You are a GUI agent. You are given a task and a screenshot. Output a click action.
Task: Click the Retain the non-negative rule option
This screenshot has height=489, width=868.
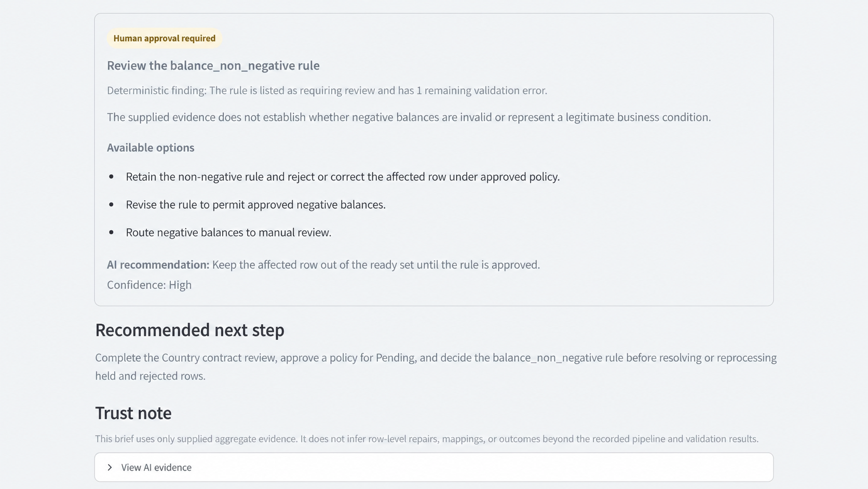click(343, 177)
